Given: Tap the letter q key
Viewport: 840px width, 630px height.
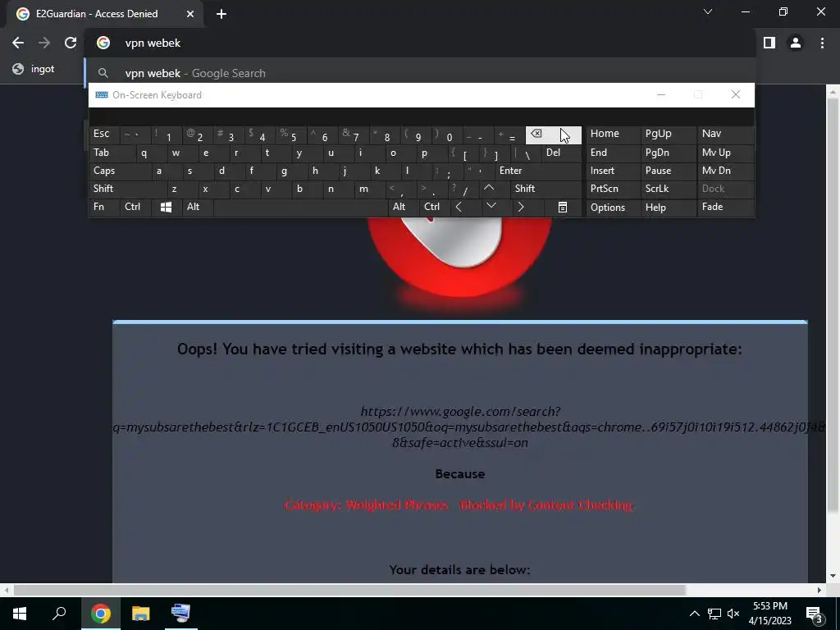Looking at the screenshot, I should (x=144, y=153).
